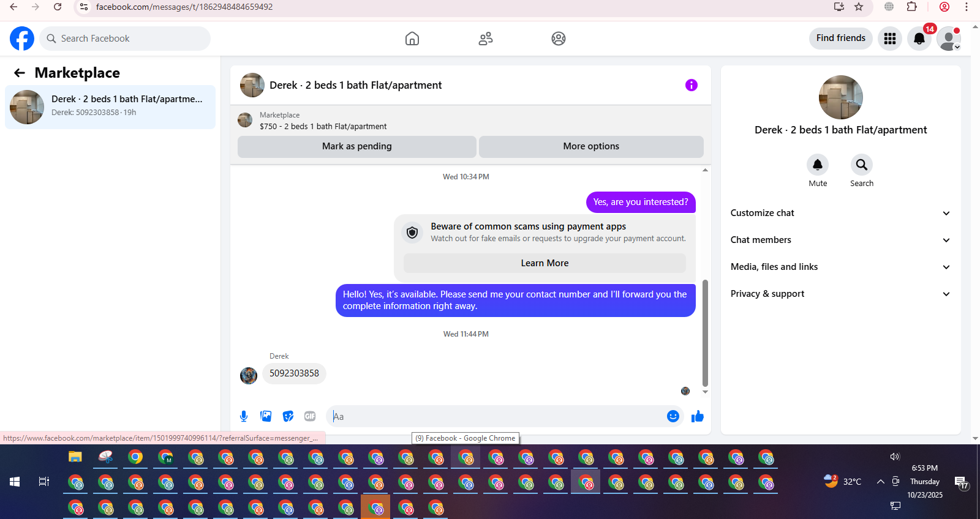Choose a sticker from the sticker icon
Image resolution: width=980 pixels, height=519 pixels.
coord(288,416)
